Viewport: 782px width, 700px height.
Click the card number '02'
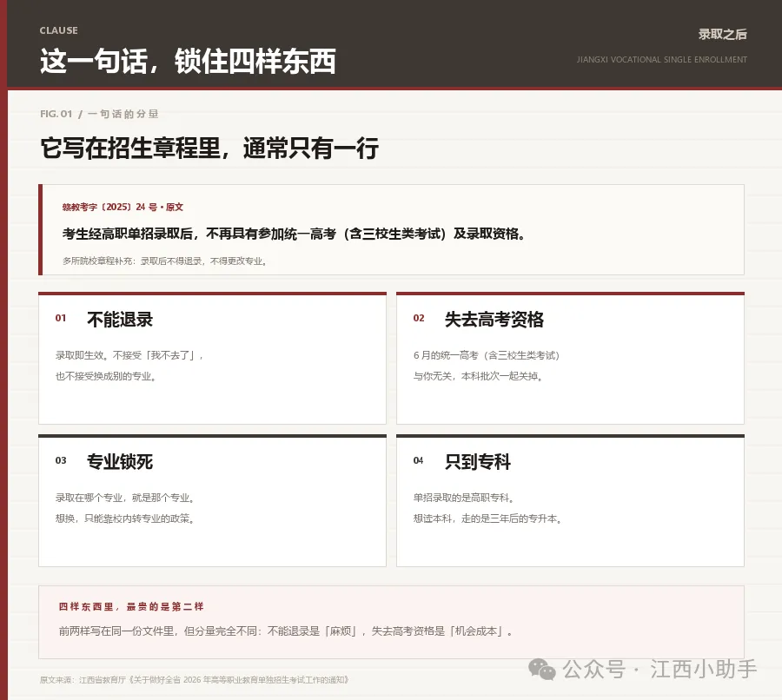pos(419,318)
